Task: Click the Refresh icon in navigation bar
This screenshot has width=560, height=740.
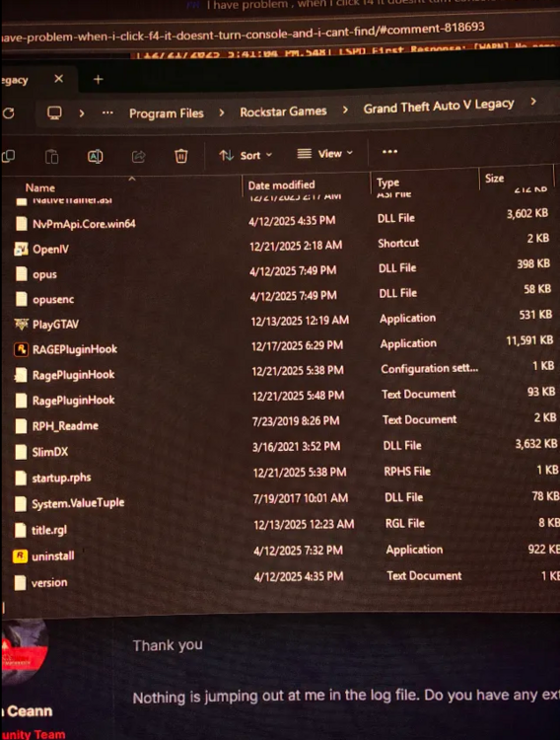Action: point(8,113)
